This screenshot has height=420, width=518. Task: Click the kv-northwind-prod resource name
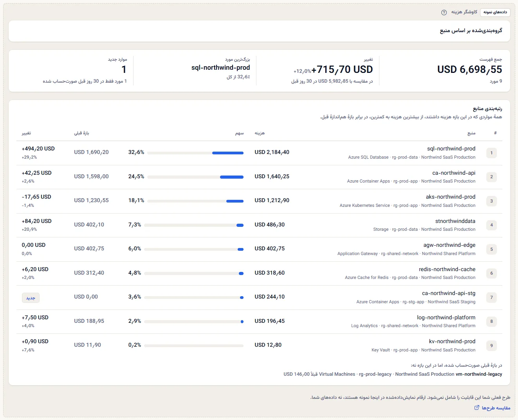pyautogui.click(x=452, y=341)
